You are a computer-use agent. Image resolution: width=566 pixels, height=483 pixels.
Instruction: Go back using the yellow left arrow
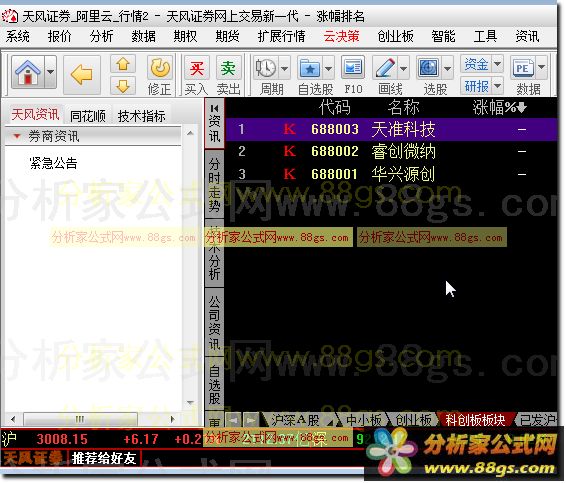click(x=82, y=75)
